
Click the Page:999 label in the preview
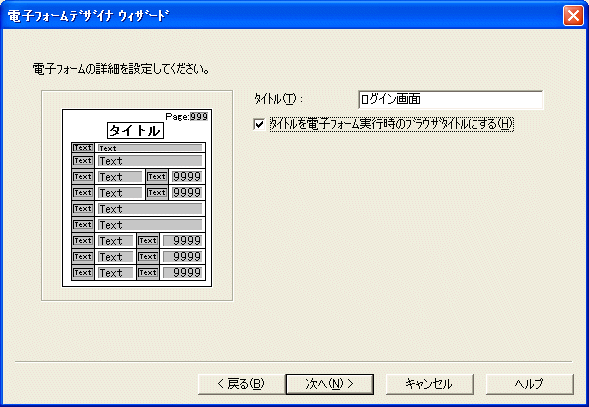point(186,117)
